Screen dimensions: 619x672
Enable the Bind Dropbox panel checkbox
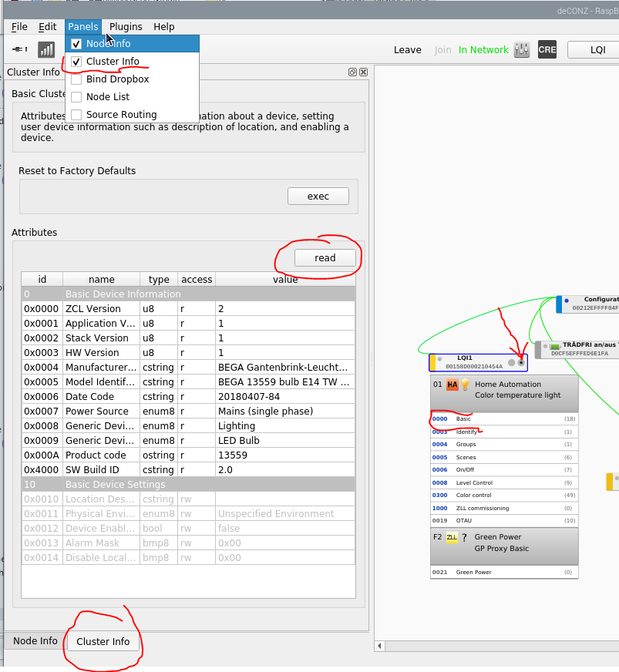point(76,79)
